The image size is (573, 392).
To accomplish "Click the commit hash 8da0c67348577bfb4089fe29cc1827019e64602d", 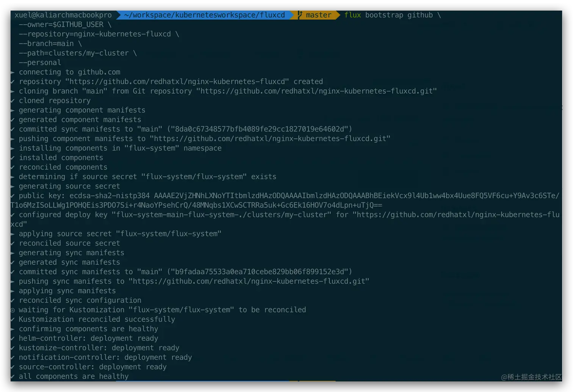I will (x=260, y=129).
